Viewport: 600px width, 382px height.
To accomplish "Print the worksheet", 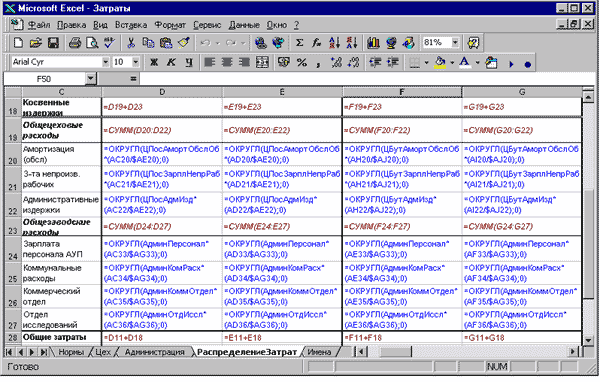I will [75, 42].
